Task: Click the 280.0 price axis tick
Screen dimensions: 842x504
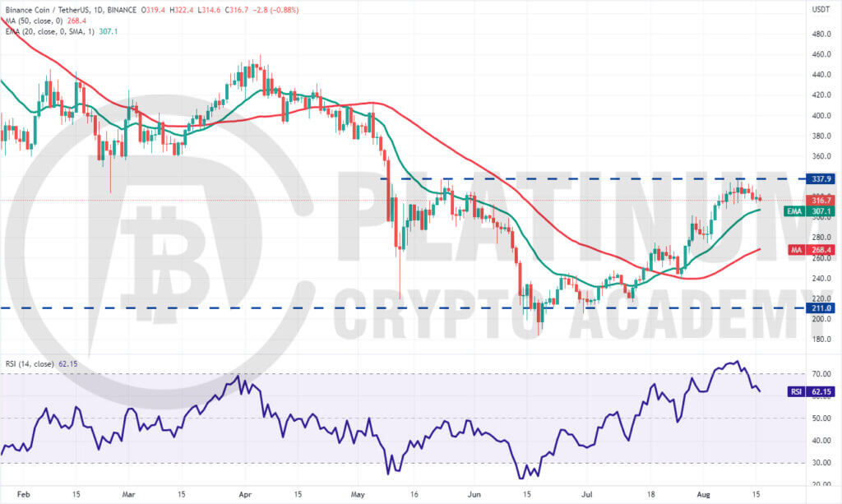Action: tap(821, 238)
